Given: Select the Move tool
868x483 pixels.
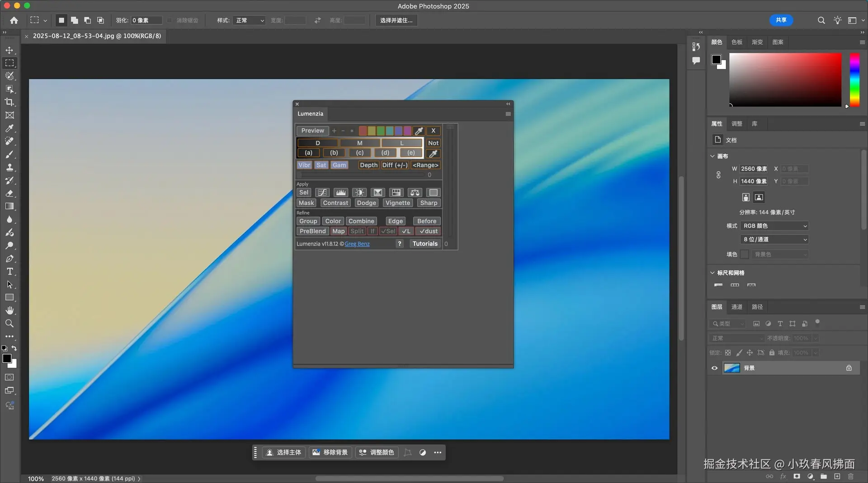Looking at the screenshot, I should [9, 50].
